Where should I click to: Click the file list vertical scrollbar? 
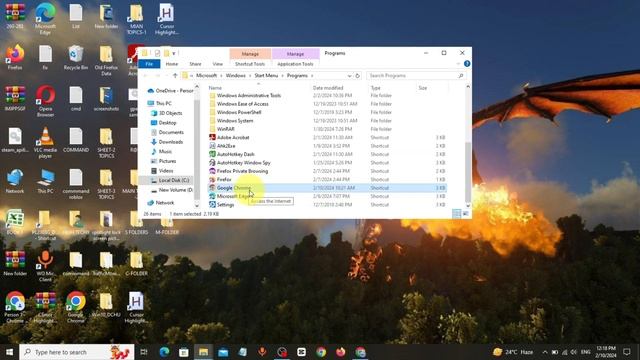coord(468,171)
